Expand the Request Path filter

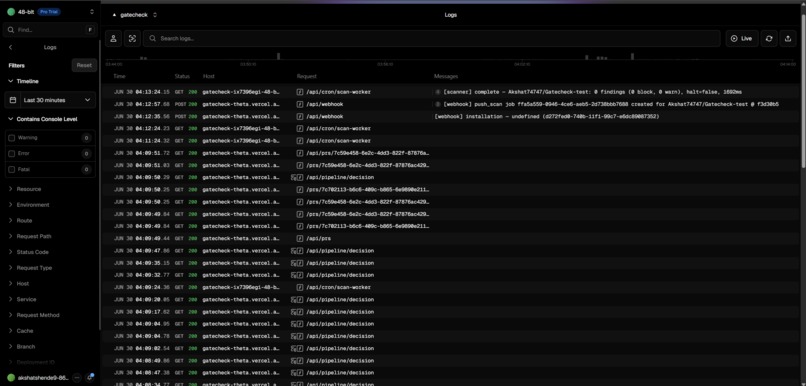click(x=30, y=236)
